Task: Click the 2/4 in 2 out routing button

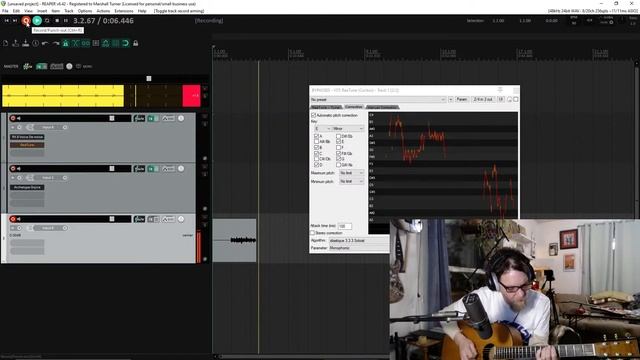Action: [x=483, y=99]
